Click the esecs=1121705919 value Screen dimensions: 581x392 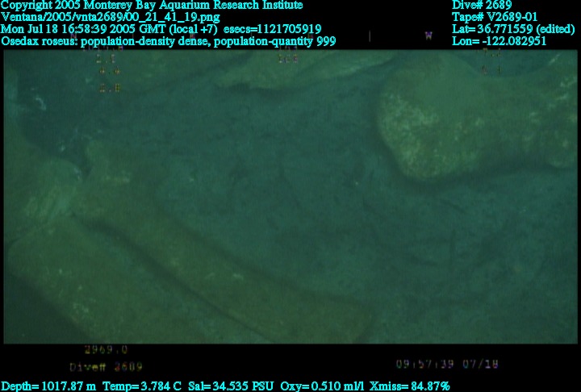click(273, 29)
